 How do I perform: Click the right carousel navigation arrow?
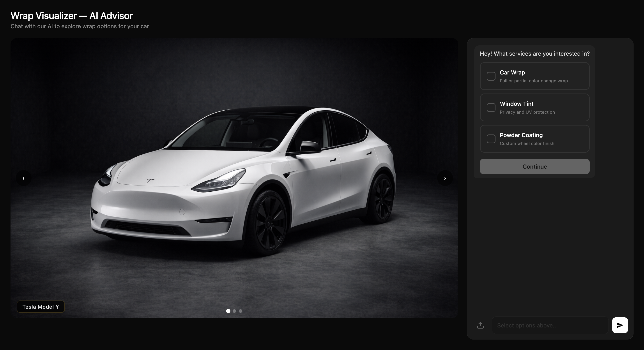coord(445,178)
